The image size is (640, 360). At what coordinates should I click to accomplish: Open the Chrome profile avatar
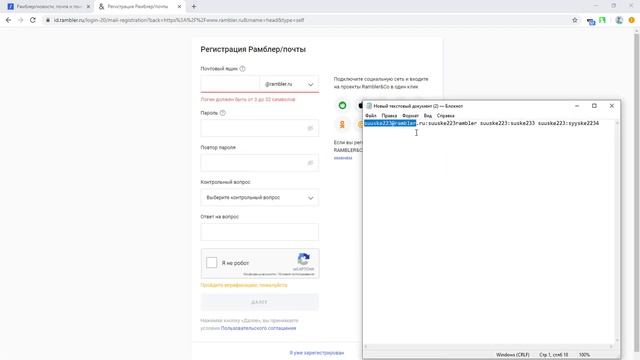(x=619, y=20)
